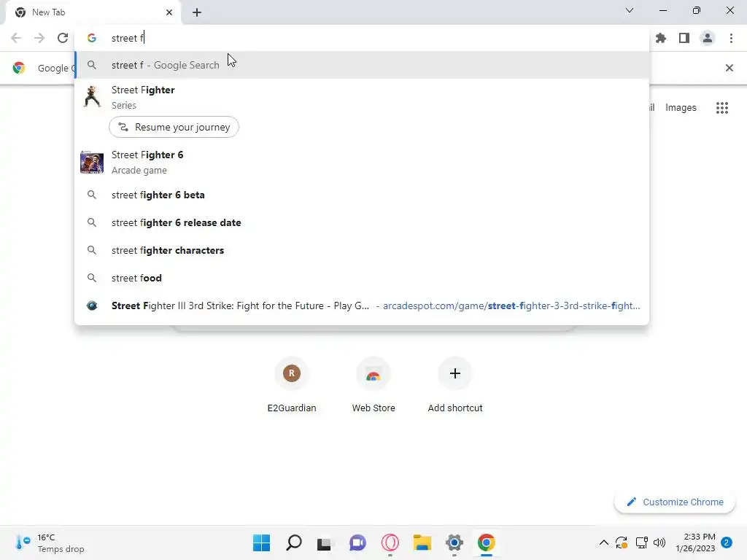Image resolution: width=747 pixels, height=560 pixels.
Task: Click Customize Chrome button
Action: 675,502
